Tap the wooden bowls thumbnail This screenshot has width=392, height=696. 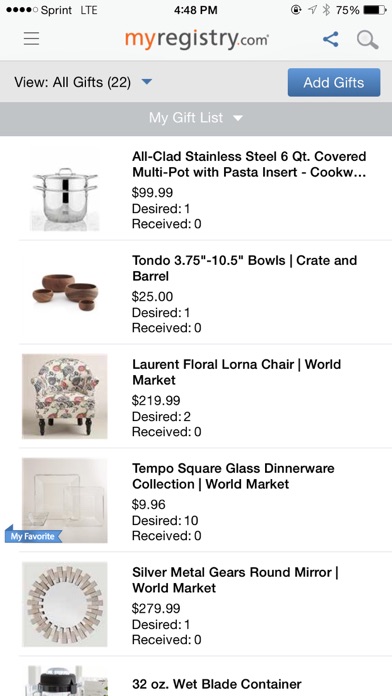point(65,293)
